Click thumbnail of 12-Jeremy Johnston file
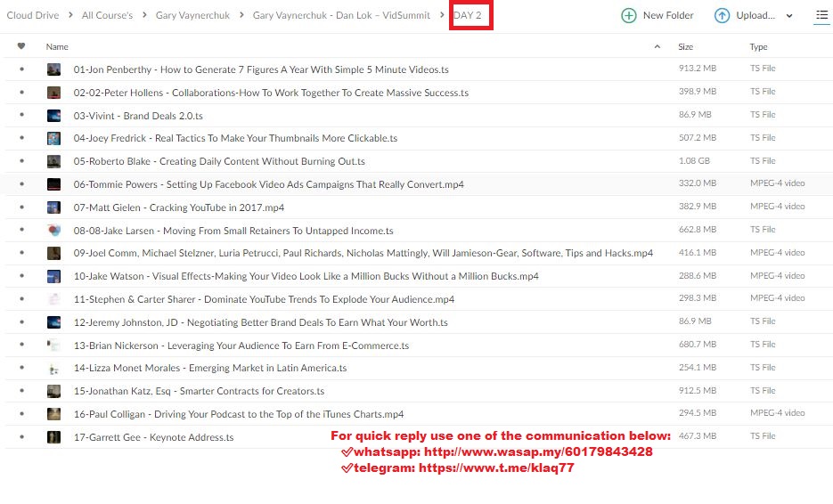The width and height of the screenshot is (833, 504). coord(53,322)
